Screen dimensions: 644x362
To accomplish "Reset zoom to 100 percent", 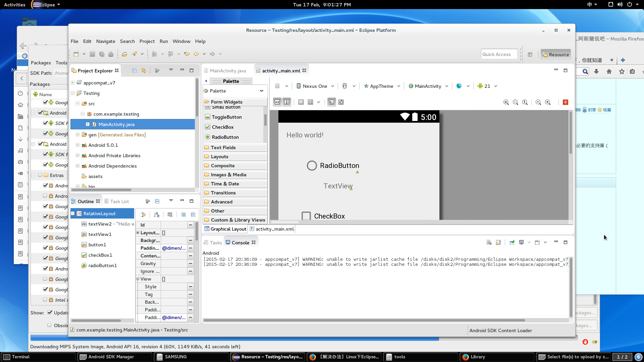I will click(x=525, y=102).
